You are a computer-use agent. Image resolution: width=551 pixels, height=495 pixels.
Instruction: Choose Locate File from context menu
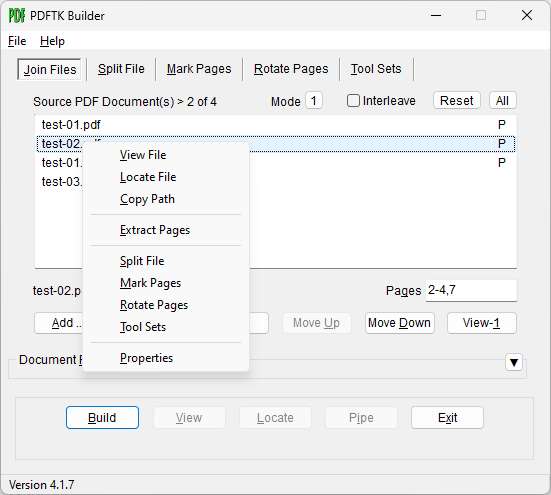coord(148,177)
